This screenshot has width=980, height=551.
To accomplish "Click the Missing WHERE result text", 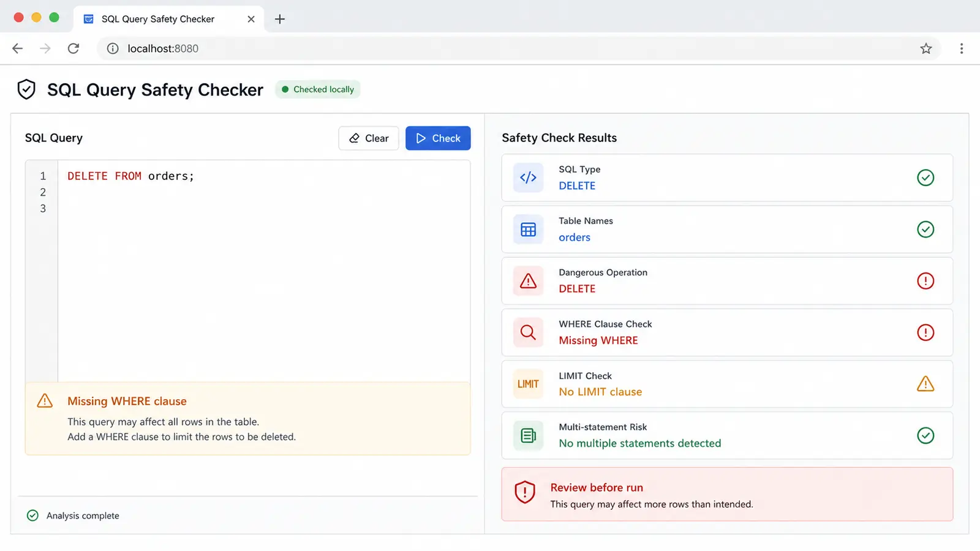I will pyautogui.click(x=598, y=340).
